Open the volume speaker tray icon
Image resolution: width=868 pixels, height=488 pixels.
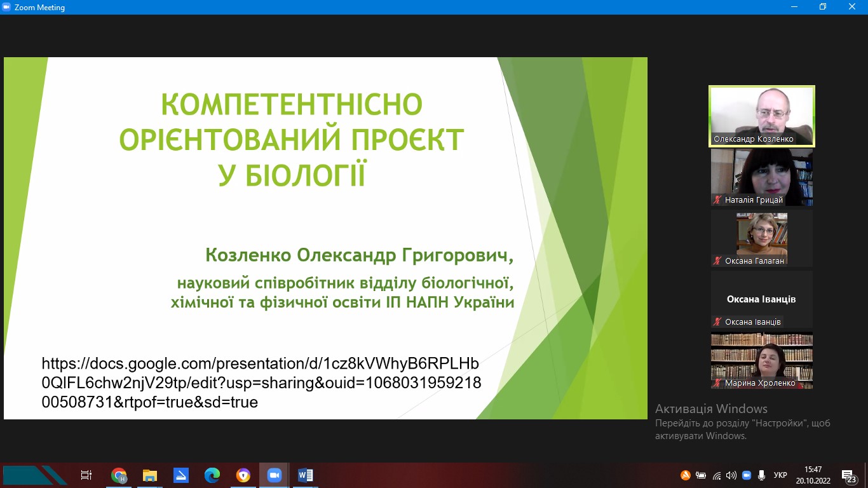(731, 475)
